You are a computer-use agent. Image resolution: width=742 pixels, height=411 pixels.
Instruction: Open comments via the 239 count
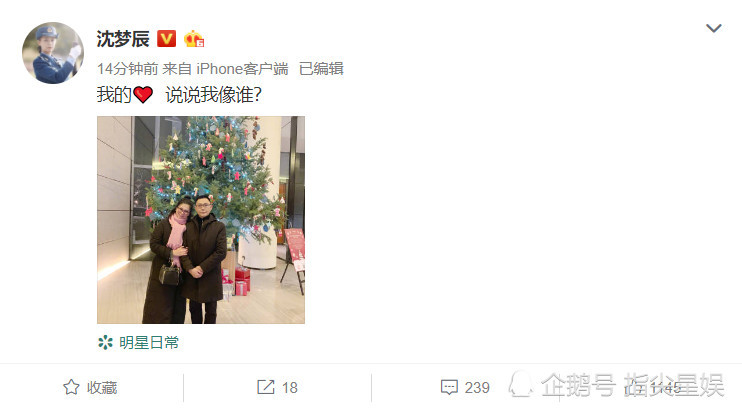pos(477,388)
